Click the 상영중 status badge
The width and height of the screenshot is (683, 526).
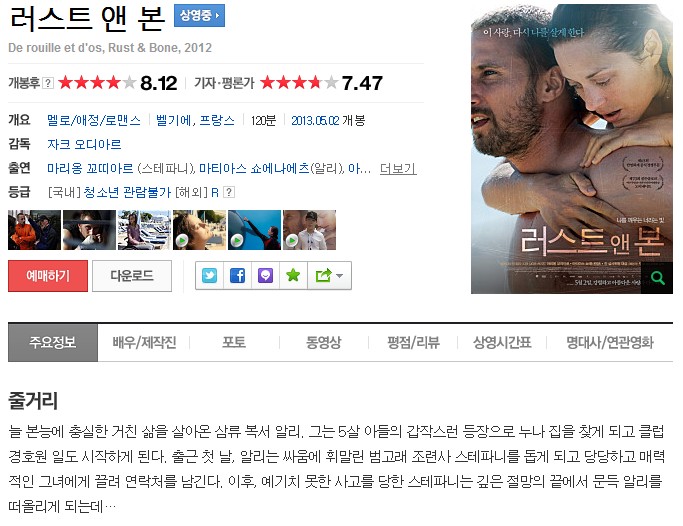click(x=199, y=16)
